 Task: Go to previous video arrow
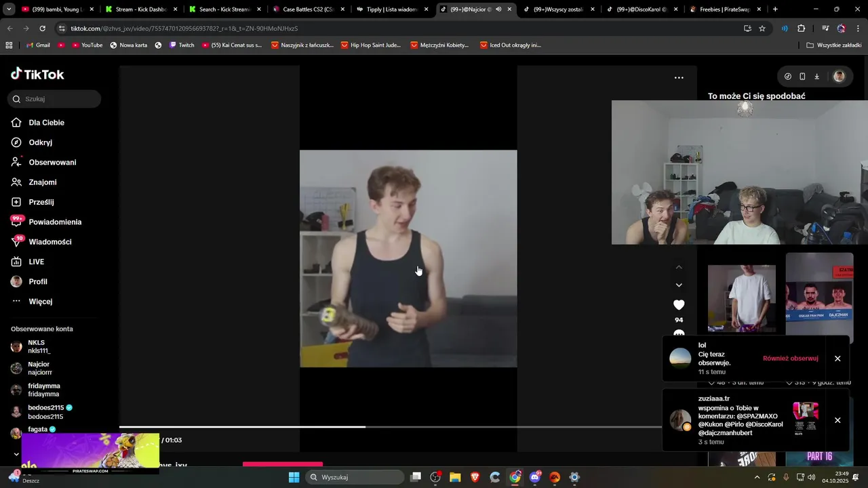click(679, 267)
